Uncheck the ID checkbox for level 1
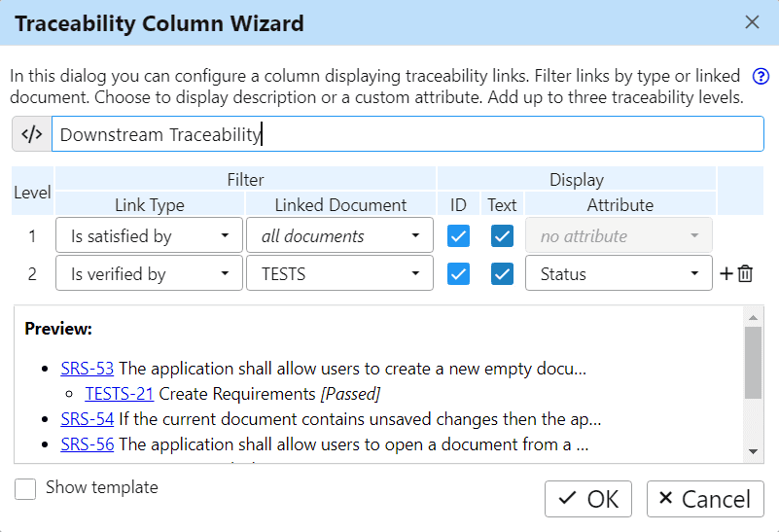 pyautogui.click(x=459, y=235)
